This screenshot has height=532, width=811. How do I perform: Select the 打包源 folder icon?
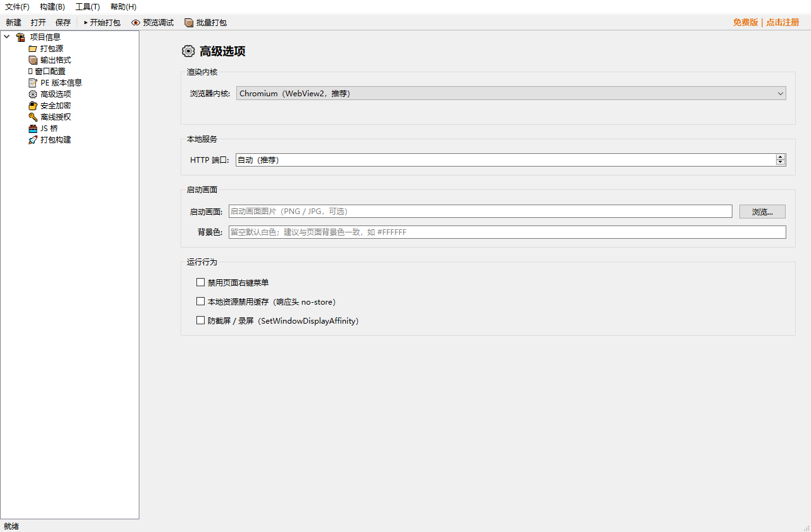coord(33,48)
